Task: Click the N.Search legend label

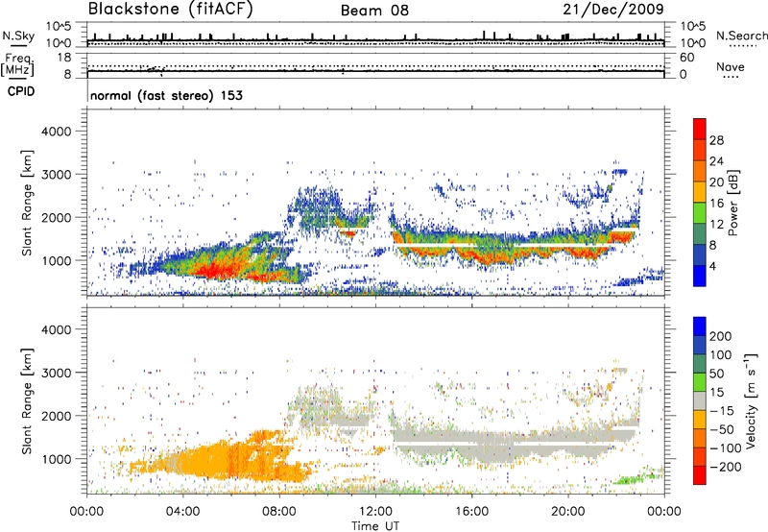Action: 741,36
